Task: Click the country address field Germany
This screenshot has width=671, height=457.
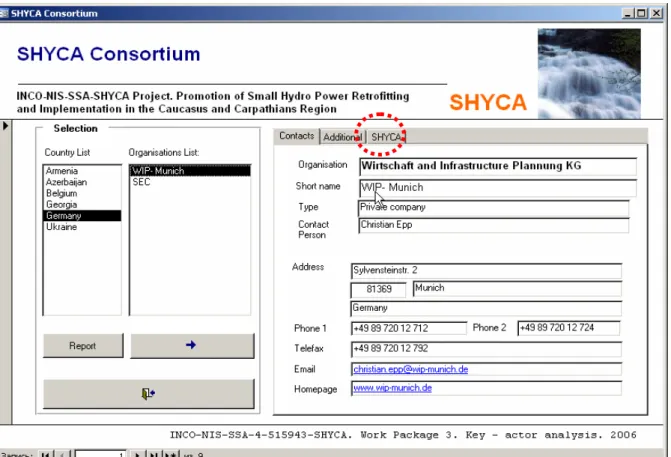Action: pyautogui.click(x=486, y=309)
